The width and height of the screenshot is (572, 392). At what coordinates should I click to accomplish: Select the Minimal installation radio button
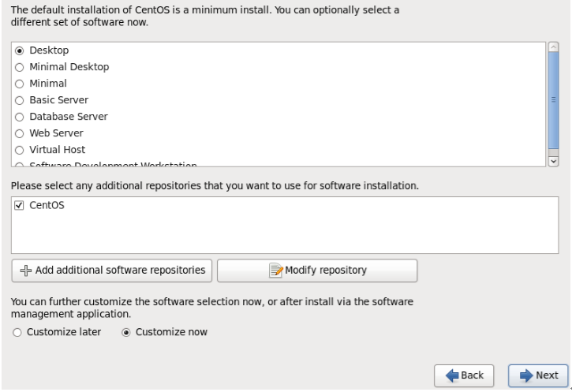coord(20,84)
